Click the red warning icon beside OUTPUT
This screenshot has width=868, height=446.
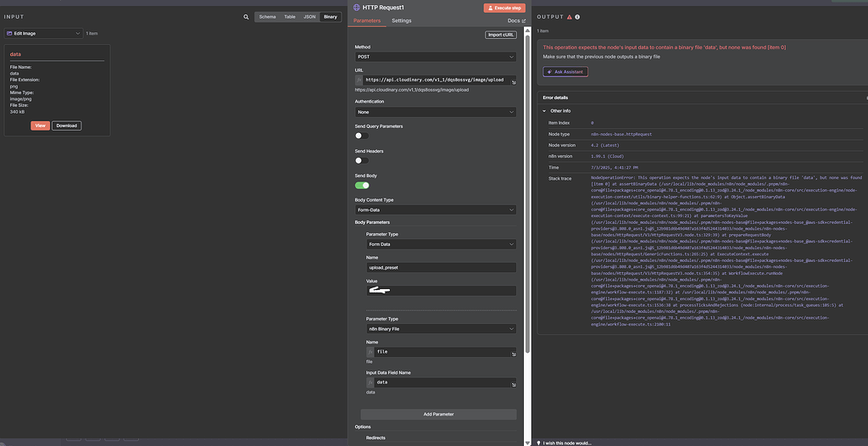(570, 16)
